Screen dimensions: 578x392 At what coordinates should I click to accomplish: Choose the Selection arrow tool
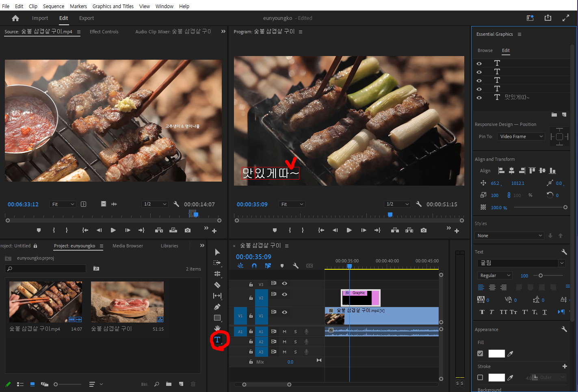click(x=217, y=252)
